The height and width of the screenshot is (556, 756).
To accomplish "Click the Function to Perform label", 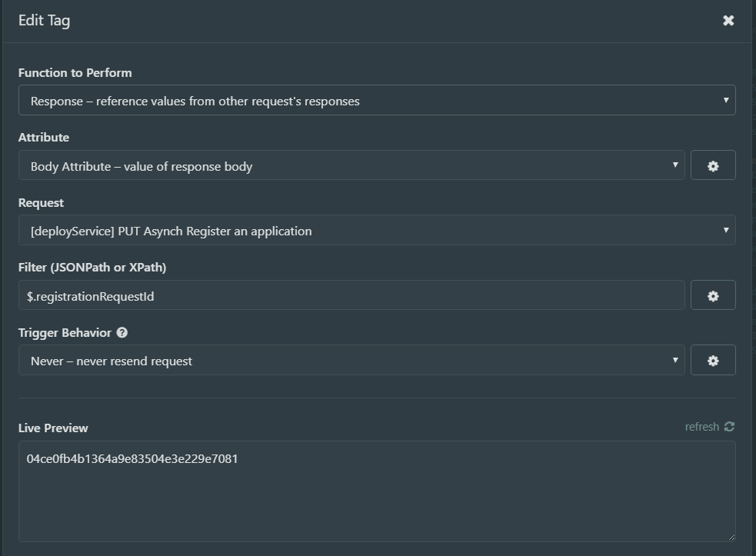I will point(75,73).
